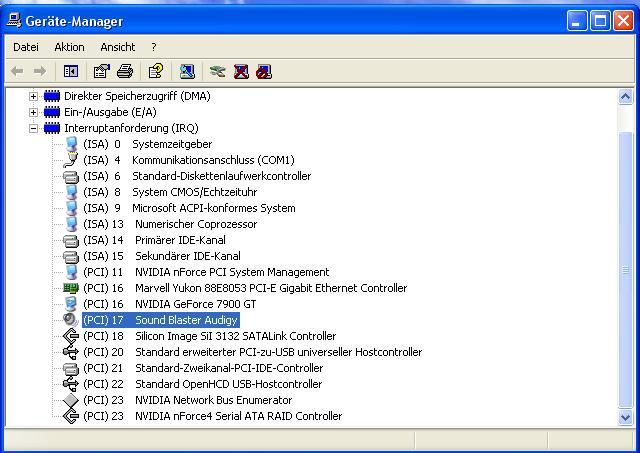Click the Disable device toolbar icon
640x453 pixels.
coord(264,72)
